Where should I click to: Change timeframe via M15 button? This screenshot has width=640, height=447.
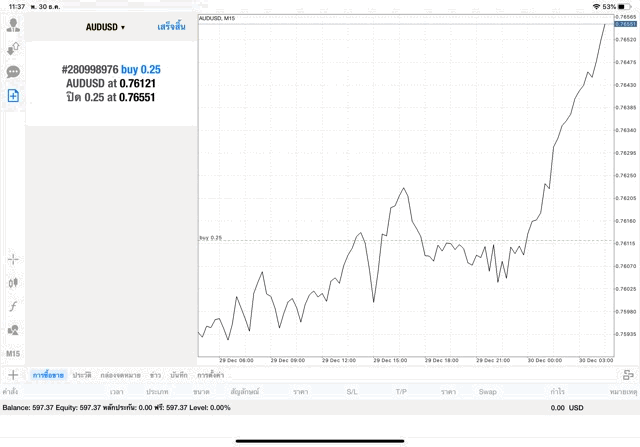13,354
